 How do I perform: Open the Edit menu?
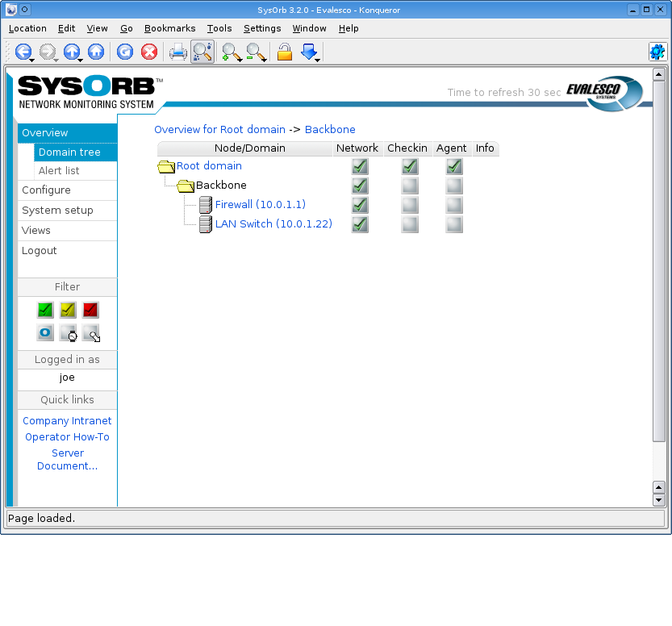tap(66, 28)
